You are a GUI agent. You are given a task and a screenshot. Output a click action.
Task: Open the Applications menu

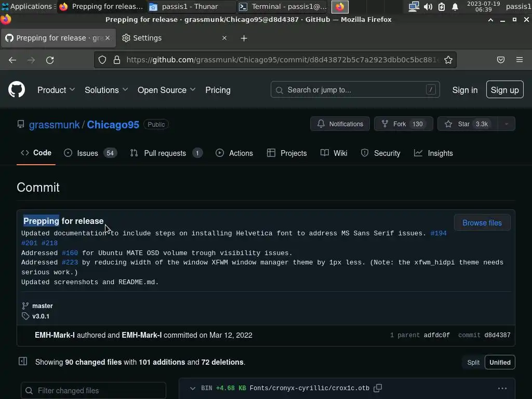pyautogui.click(x=28, y=6)
